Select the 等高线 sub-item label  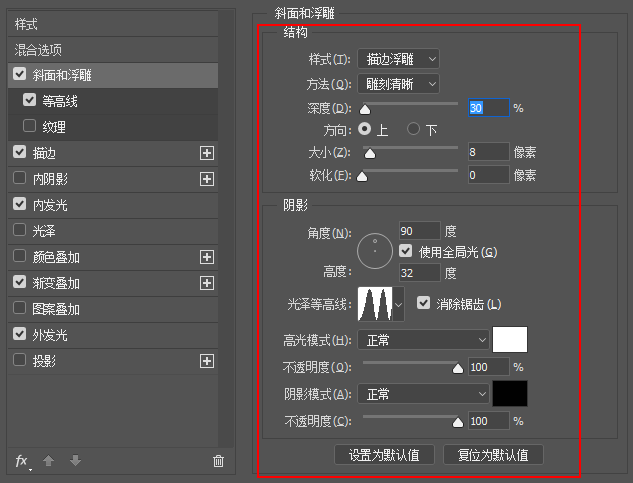pos(60,101)
